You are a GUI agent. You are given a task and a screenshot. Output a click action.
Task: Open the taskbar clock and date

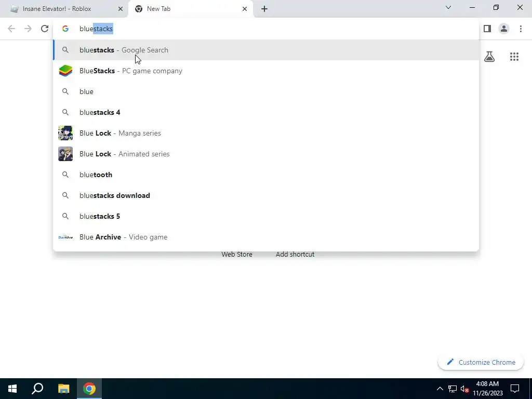coord(487,389)
